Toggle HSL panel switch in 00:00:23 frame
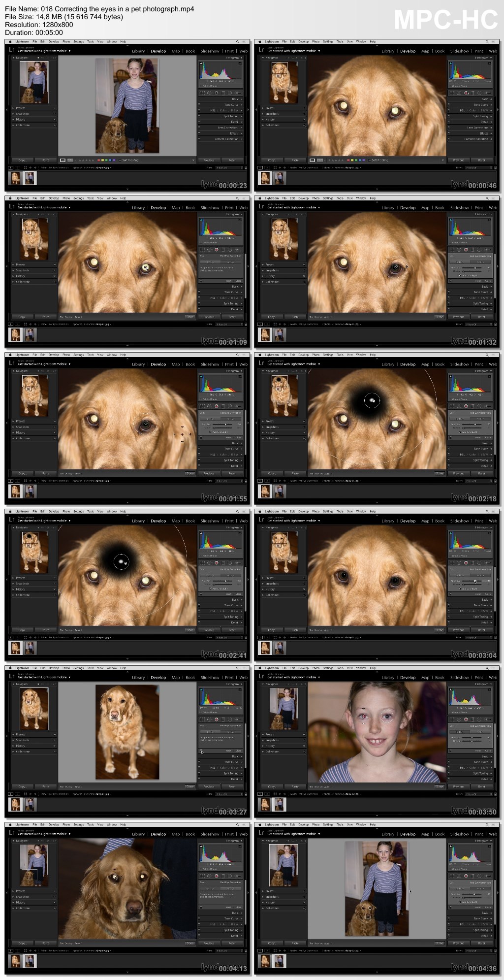504x980 pixels. [199, 110]
